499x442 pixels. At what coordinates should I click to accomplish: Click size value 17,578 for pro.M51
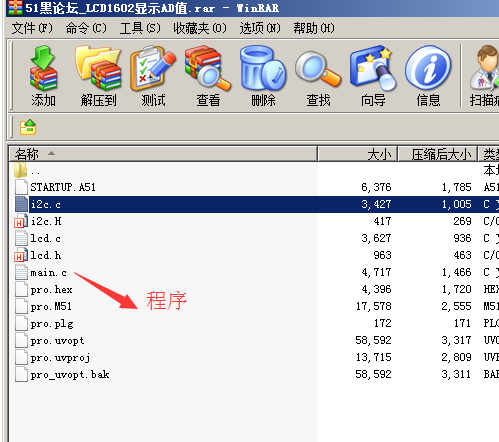point(374,306)
